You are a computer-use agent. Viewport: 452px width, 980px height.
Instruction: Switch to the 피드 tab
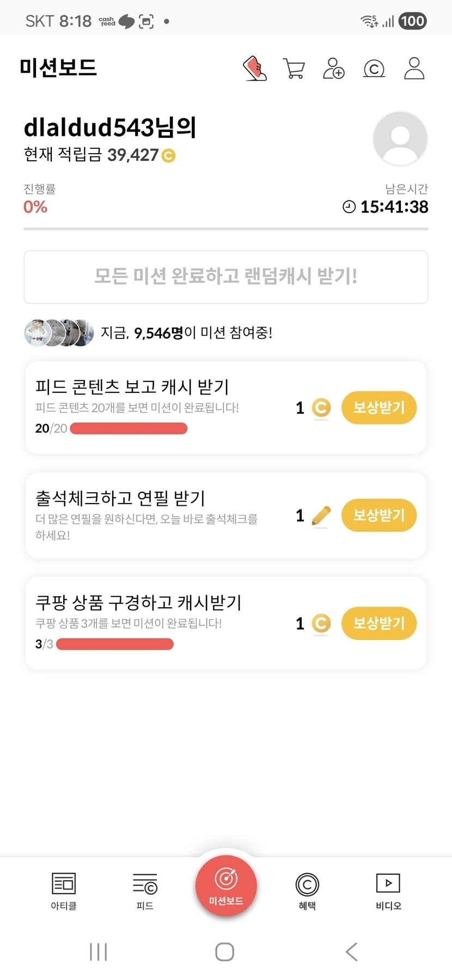[x=145, y=891]
